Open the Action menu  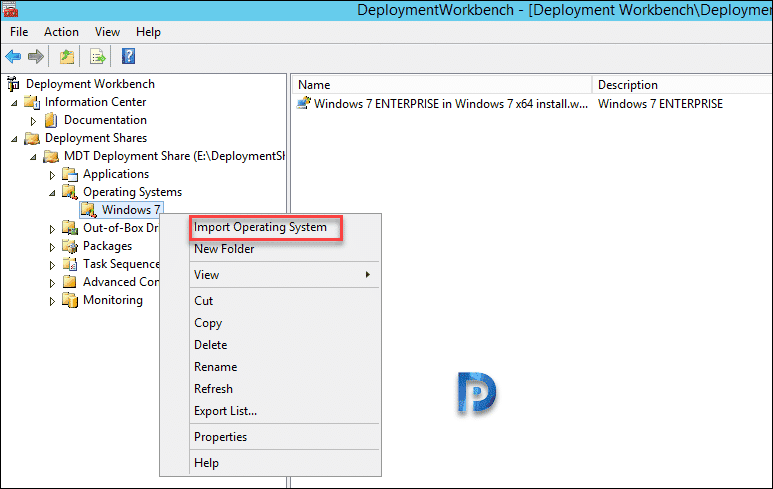click(x=61, y=32)
